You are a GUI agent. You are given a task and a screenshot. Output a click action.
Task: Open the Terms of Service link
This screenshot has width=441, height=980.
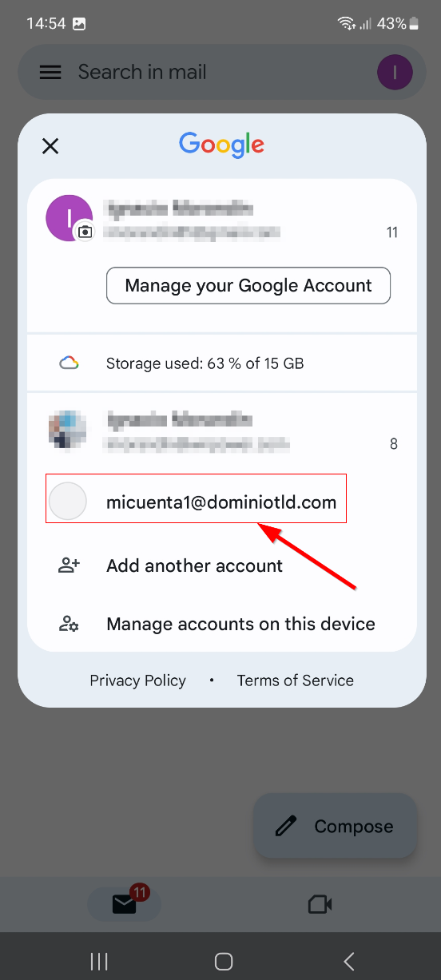pos(296,680)
